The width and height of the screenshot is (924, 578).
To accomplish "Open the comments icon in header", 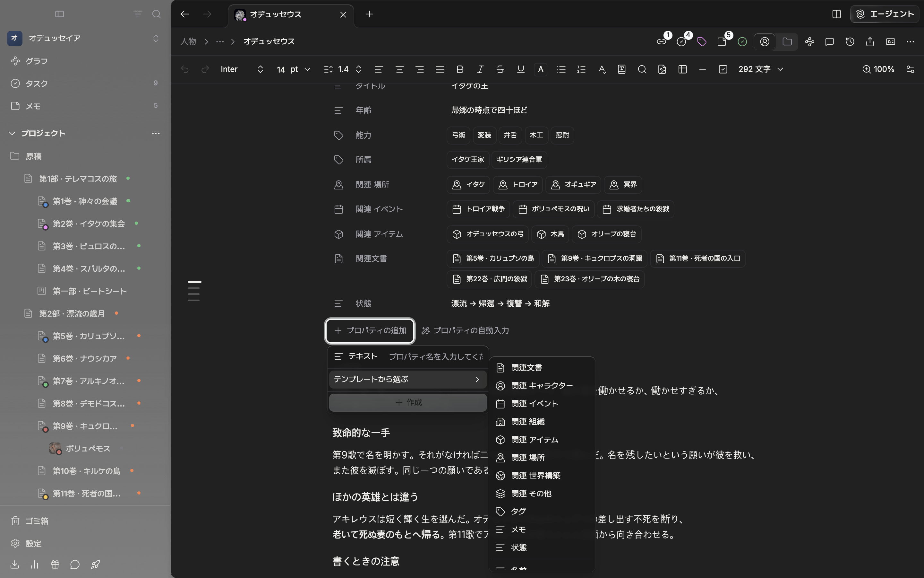I will pos(829,42).
